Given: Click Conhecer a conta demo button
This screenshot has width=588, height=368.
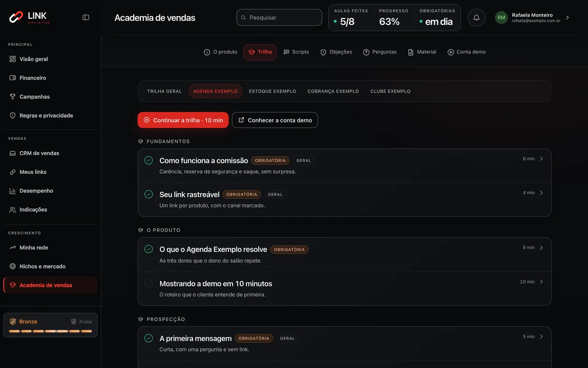Looking at the screenshot, I should click(x=275, y=120).
